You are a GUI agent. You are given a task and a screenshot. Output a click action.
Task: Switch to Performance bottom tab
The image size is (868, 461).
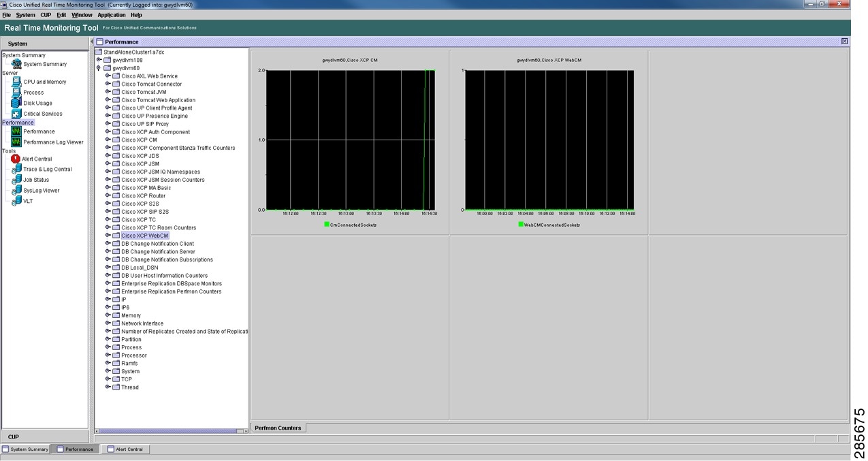point(75,449)
